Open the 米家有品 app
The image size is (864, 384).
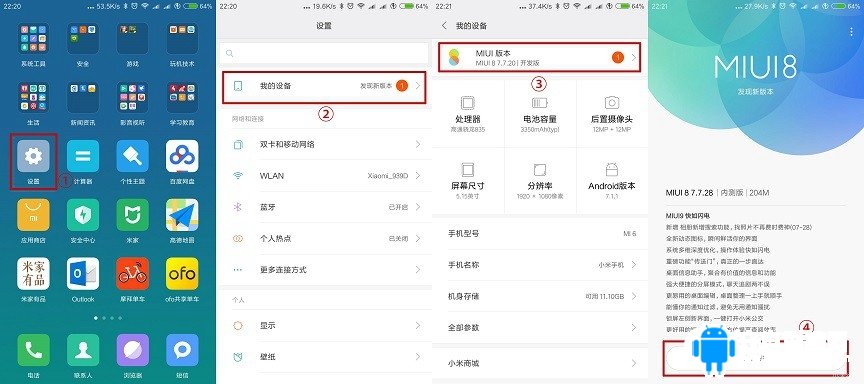34,274
